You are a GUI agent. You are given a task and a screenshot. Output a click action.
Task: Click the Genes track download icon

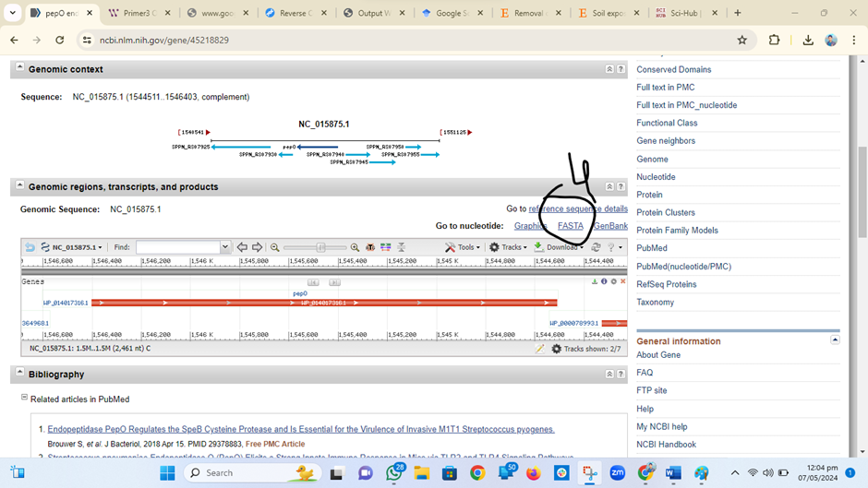[595, 281]
